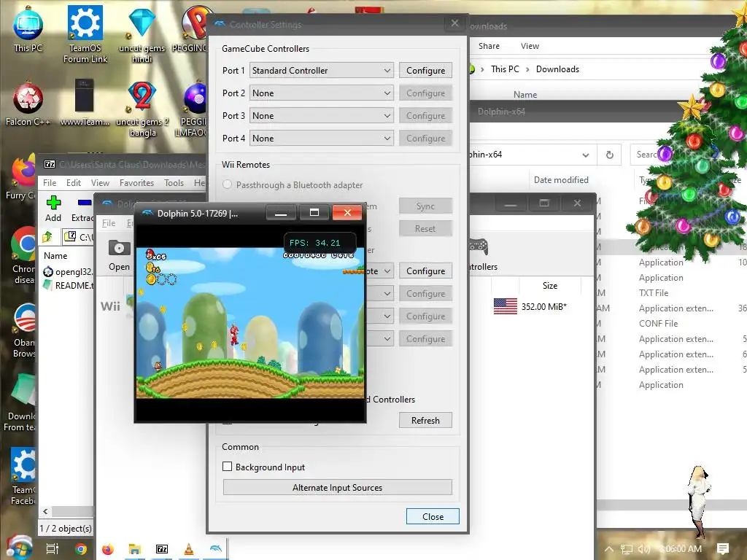Click the network icon in system tray
747x560 pixels.
627,549
